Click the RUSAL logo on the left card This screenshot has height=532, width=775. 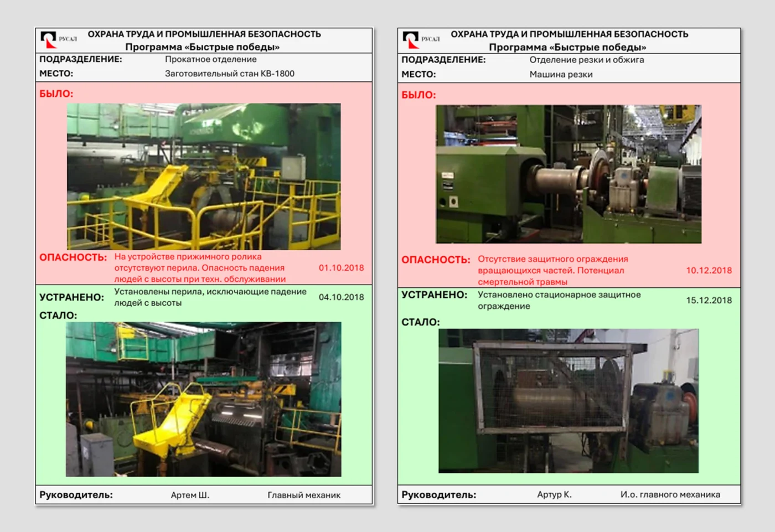click(x=58, y=40)
